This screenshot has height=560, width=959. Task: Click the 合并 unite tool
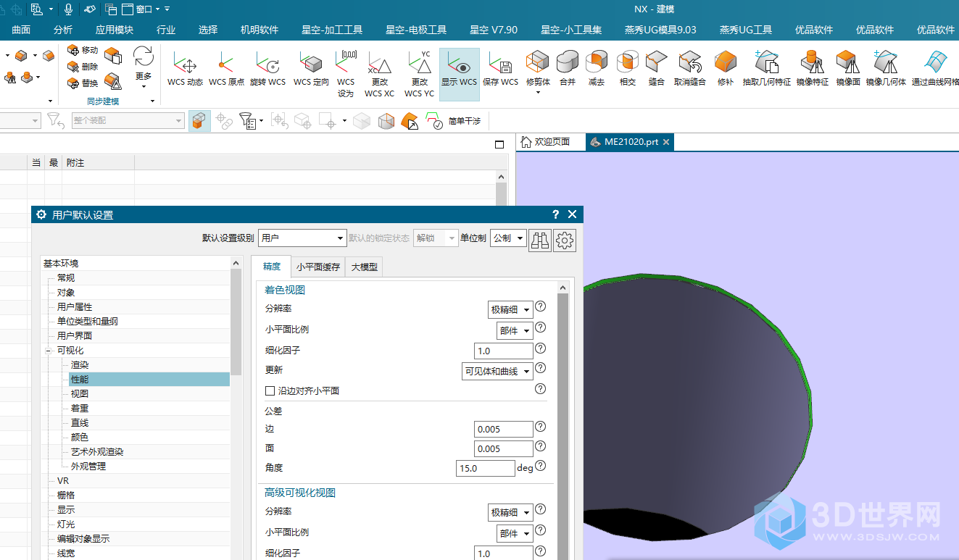pos(568,69)
